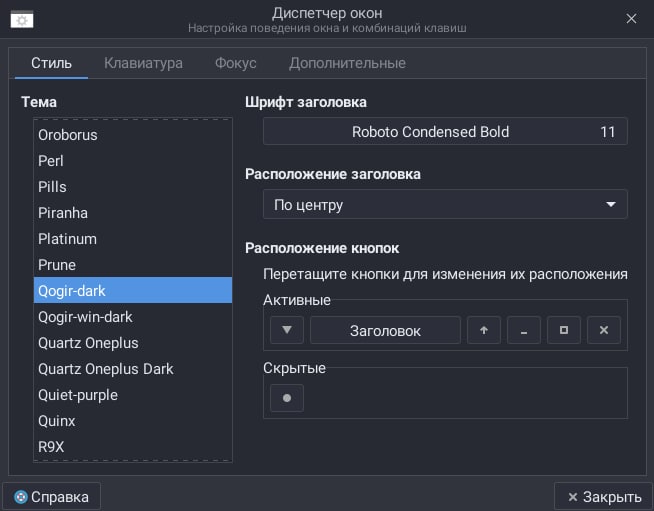Click the shade (up arrow) button icon
This screenshot has width=654, height=511.
tap(484, 330)
